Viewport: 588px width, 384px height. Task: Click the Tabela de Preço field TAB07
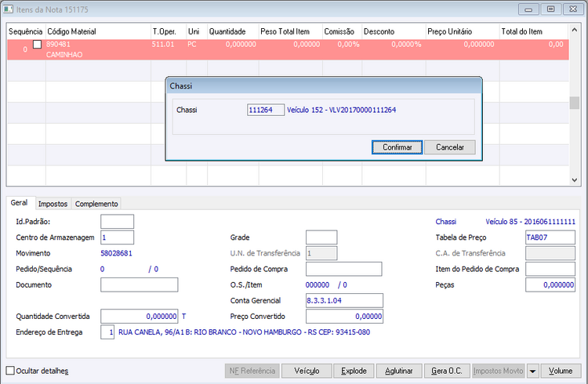(550, 237)
